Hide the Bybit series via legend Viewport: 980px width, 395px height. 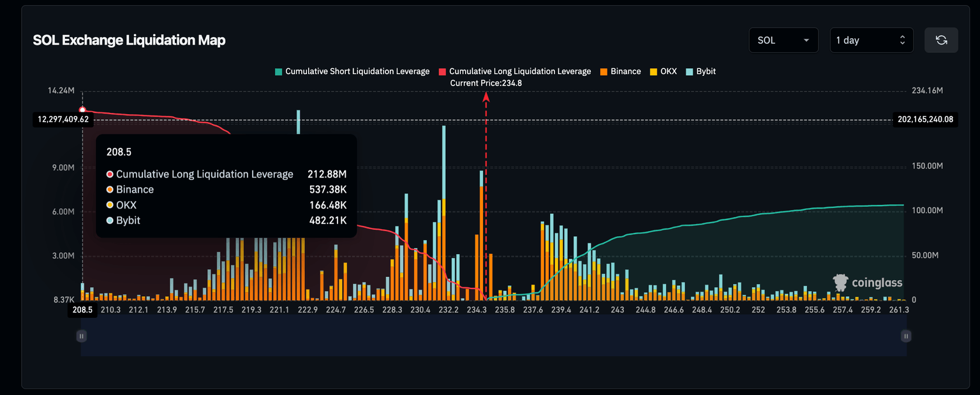(x=705, y=71)
